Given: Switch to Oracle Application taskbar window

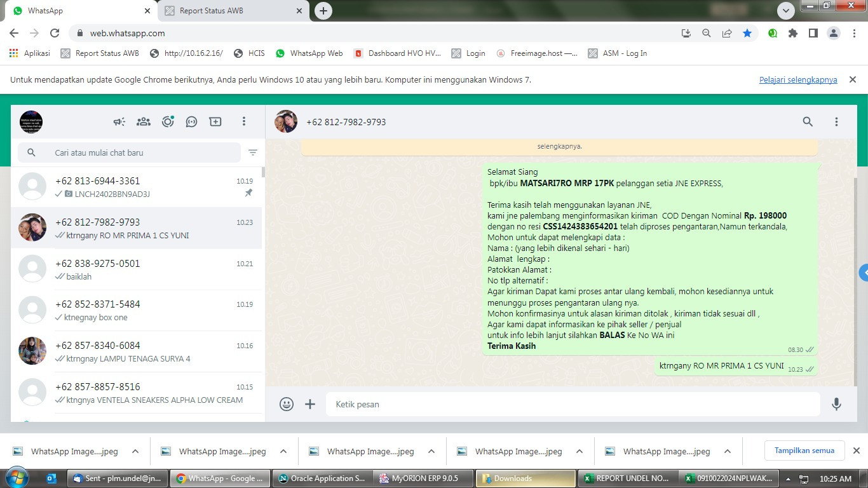Looking at the screenshot, I should click(x=322, y=478).
